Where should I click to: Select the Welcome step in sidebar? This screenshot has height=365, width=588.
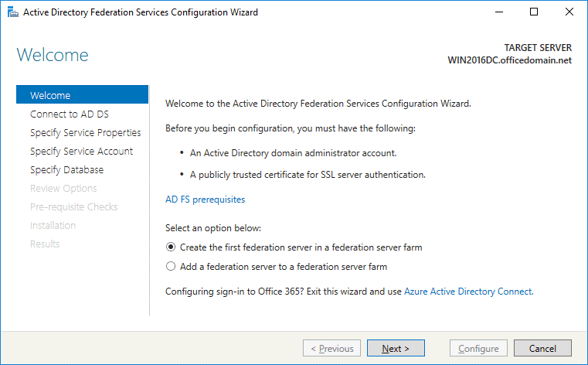tap(50, 96)
